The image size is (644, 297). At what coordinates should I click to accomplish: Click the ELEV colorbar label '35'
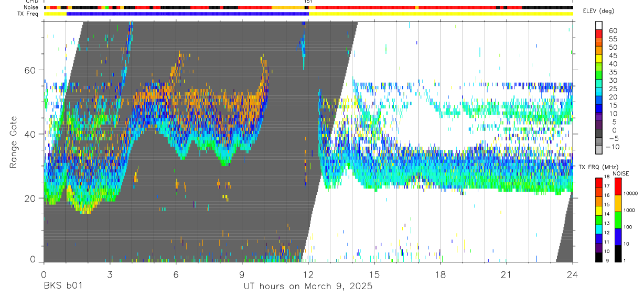tap(613, 72)
